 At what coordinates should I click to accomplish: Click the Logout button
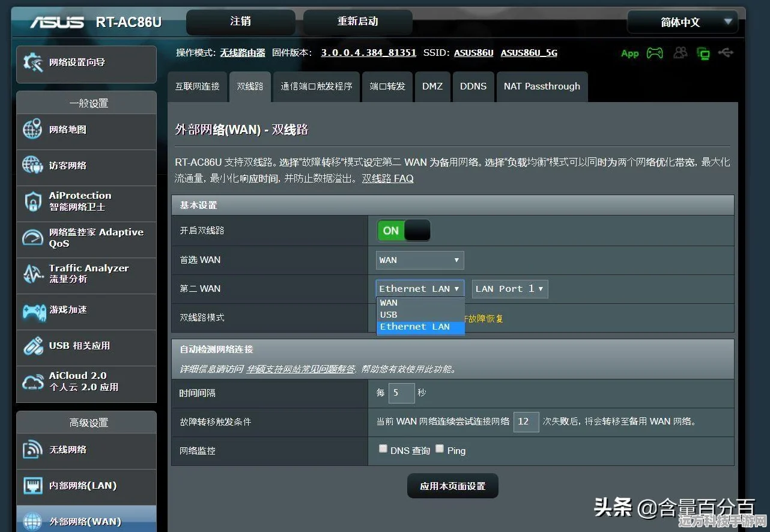coord(241,22)
